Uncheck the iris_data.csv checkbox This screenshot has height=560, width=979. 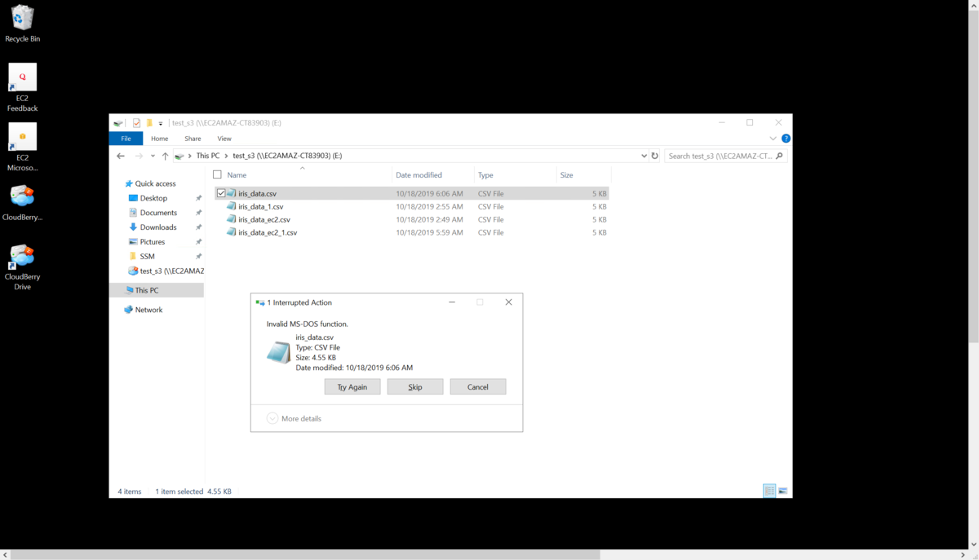[221, 194]
